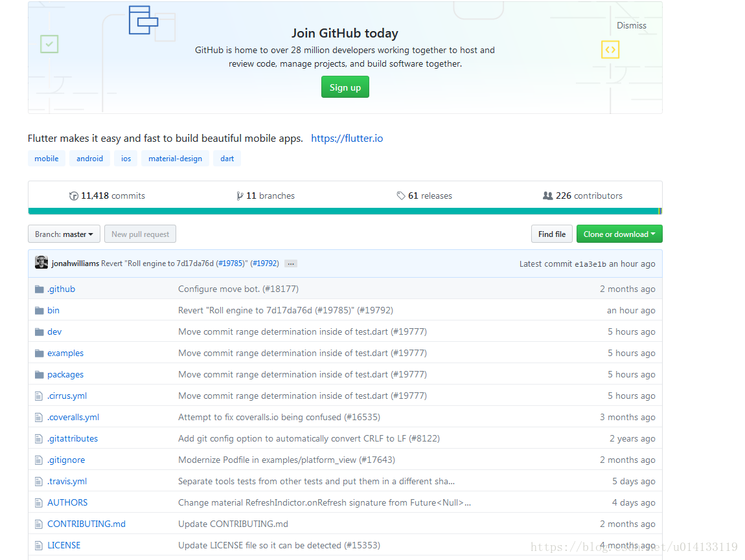Open pull request #19792 link
The width and height of the screenshot is (745, 560).
tap(265, 263)
